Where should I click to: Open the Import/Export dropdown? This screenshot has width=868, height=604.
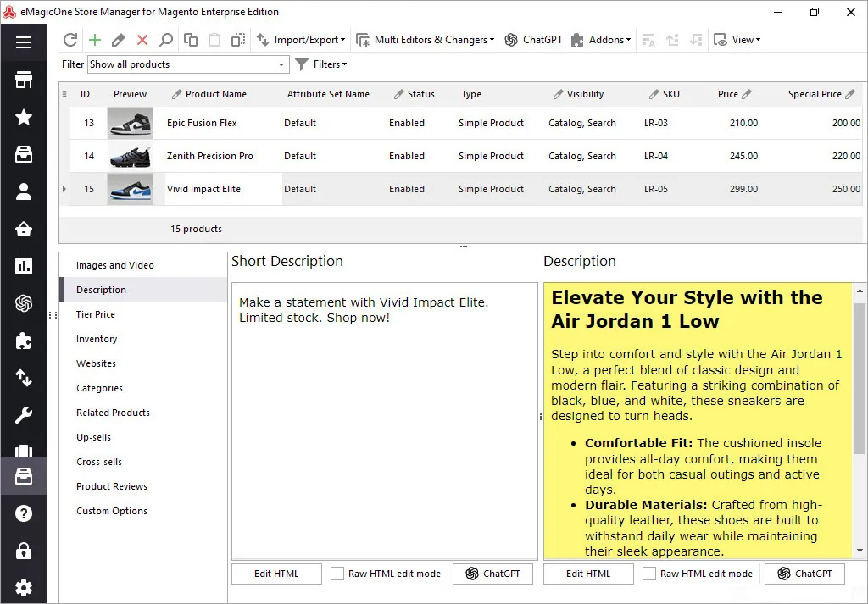pyautogui.click(x=301, y=40)
